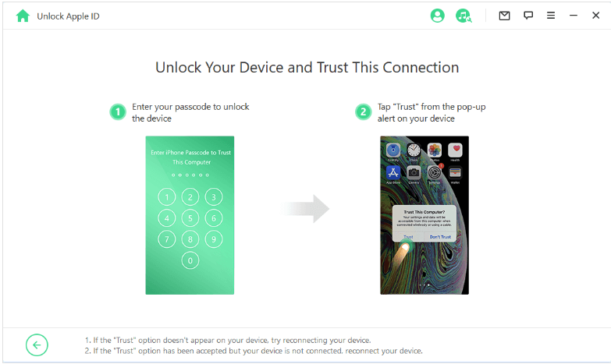
Task: Click Don't Trust in the phone illustration
Action: point(440,237)
